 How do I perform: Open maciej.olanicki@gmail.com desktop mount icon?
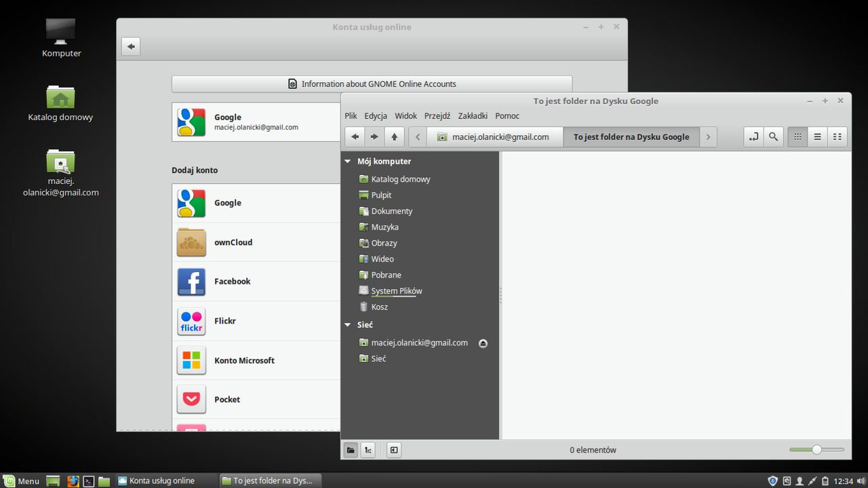(60, 173)
